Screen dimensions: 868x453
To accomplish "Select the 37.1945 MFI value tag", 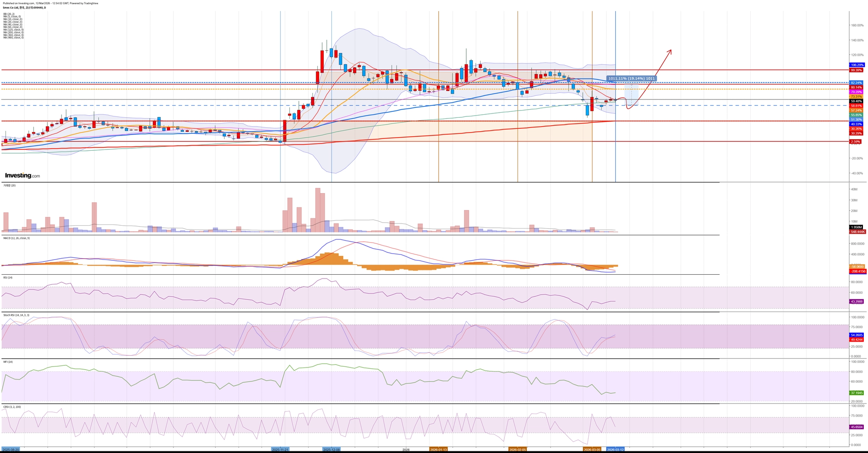I will pos(857,393).
